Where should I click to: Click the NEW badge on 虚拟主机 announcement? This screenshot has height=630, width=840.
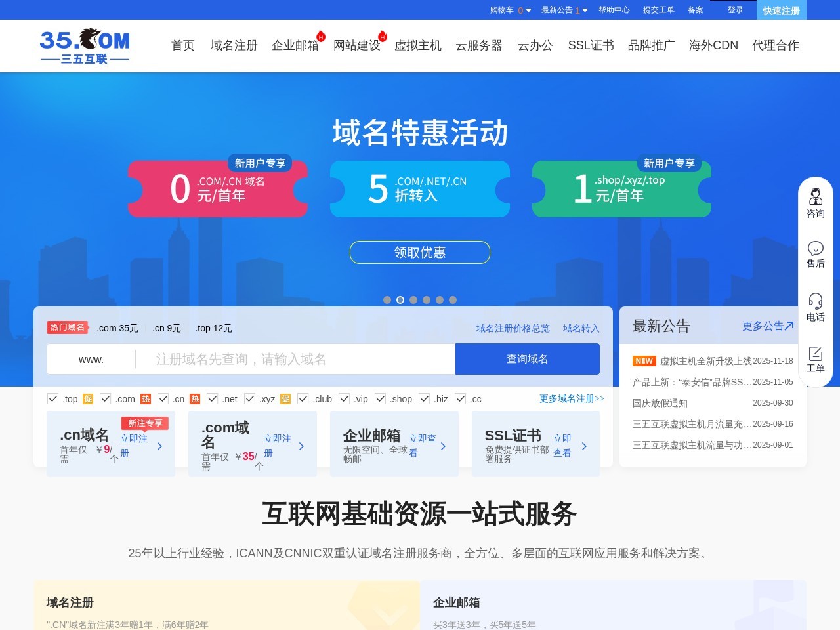tap(644, 360)
